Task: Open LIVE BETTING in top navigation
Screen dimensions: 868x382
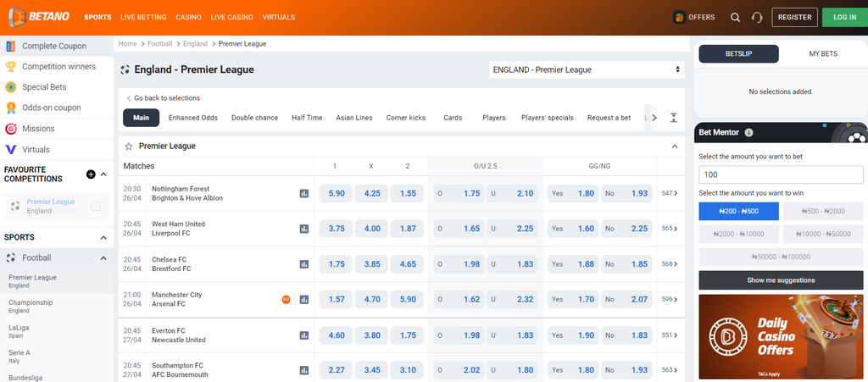Action: (x=143, y=17)
